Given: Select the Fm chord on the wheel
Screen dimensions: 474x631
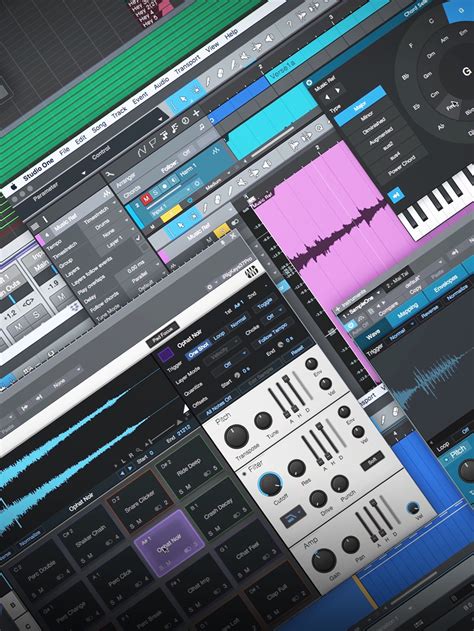Looking at the screenshot, I should [x=451, y=108].
